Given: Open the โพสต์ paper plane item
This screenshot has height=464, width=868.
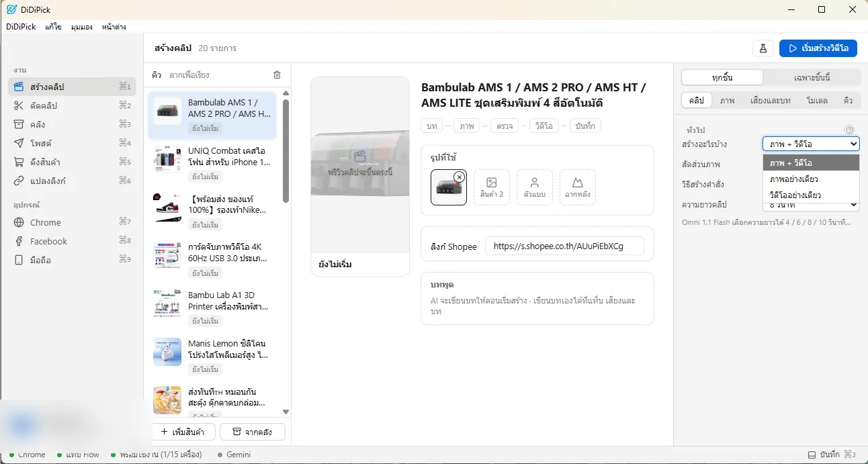Looking at the screenshot, I should pos(72,143).
